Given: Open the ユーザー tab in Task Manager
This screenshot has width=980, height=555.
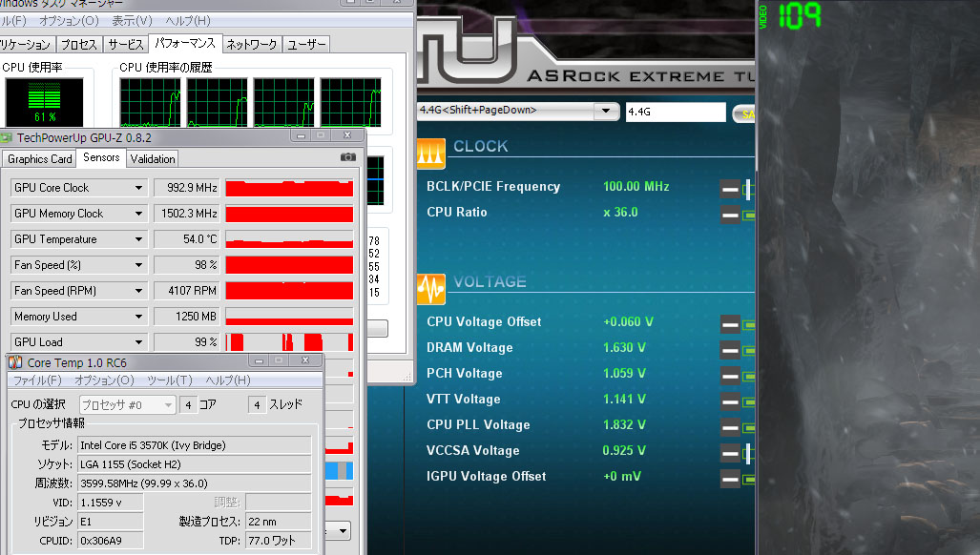Looking at the screenshot, I should click(x=306, y=44).
